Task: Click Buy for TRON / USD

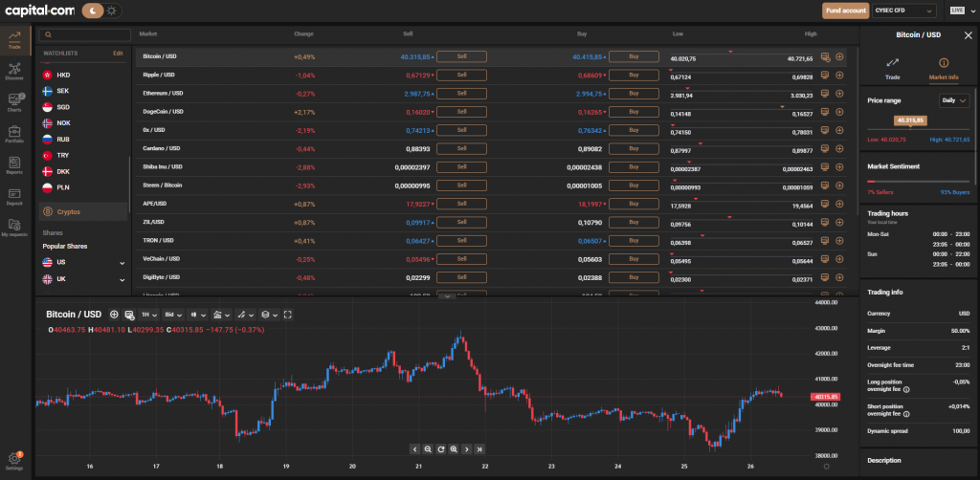Action: point(634,240)
